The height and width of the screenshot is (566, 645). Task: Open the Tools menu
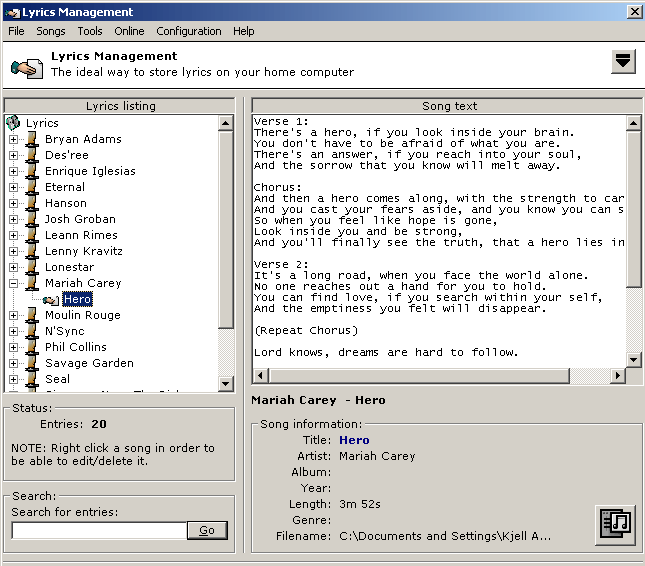pos(90,31)
